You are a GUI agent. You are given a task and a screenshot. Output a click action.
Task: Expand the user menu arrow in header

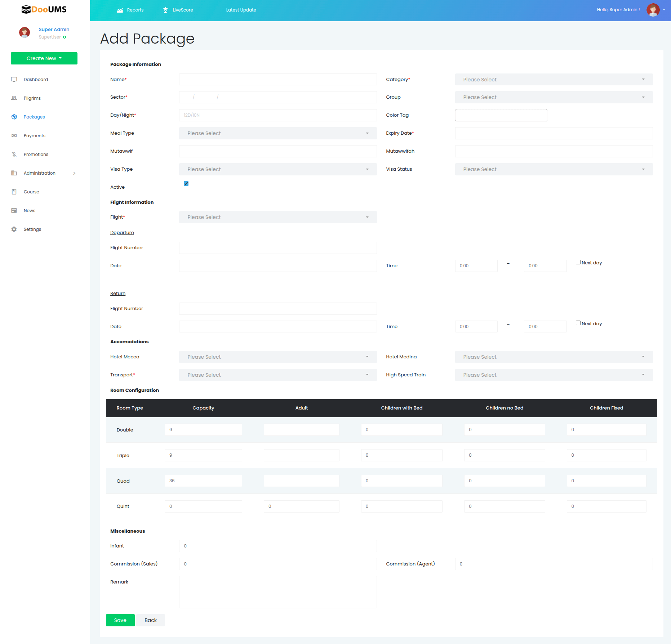click(664, 10)
